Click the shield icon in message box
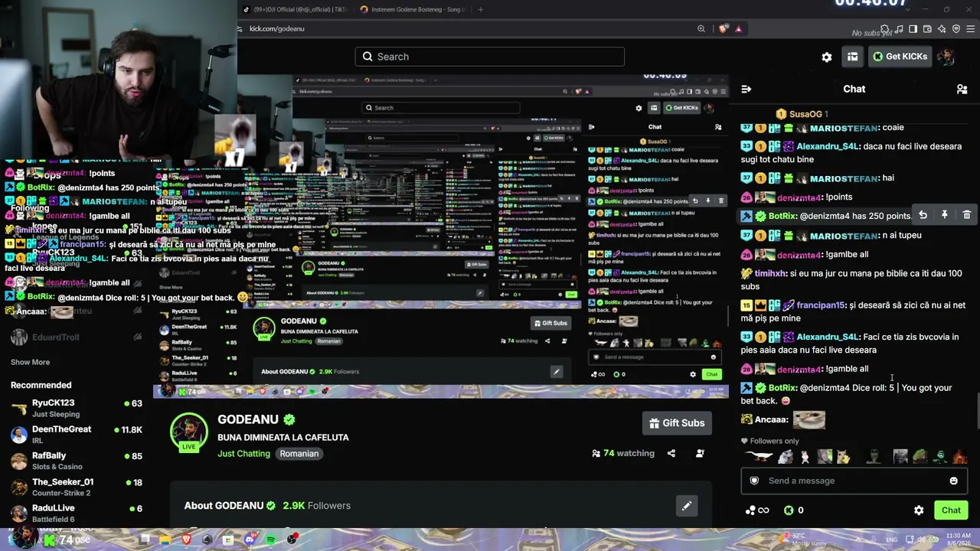980x551 pixels. 754,481
